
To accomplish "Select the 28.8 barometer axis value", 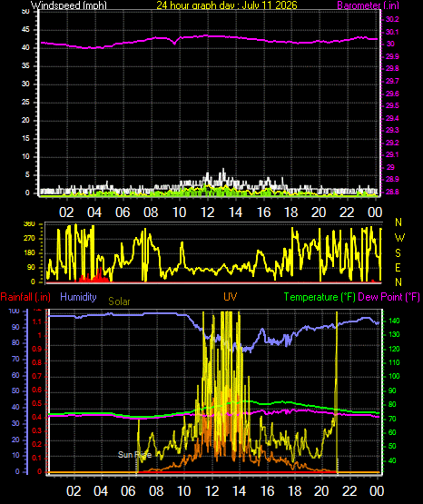I will (392, 192).
